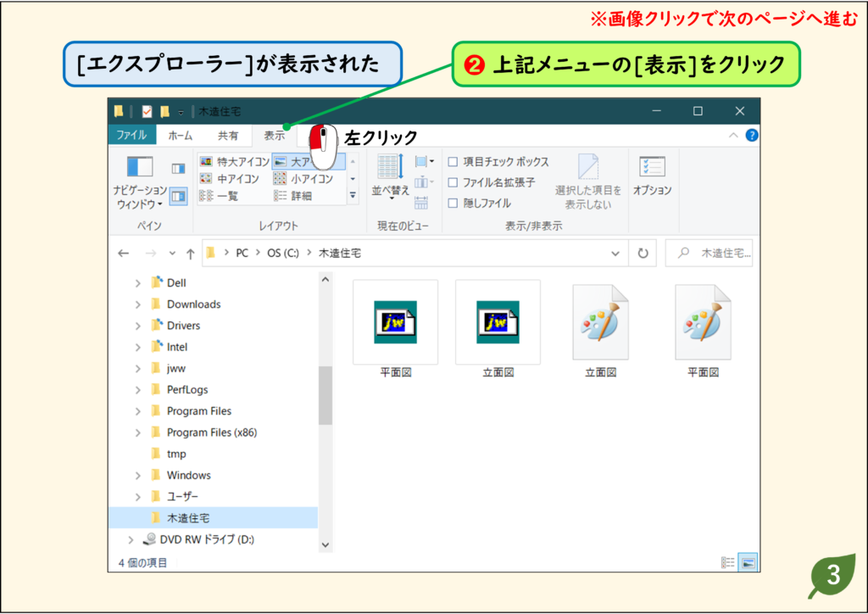Click navigation pane scroll down arrow

(325, 544)
